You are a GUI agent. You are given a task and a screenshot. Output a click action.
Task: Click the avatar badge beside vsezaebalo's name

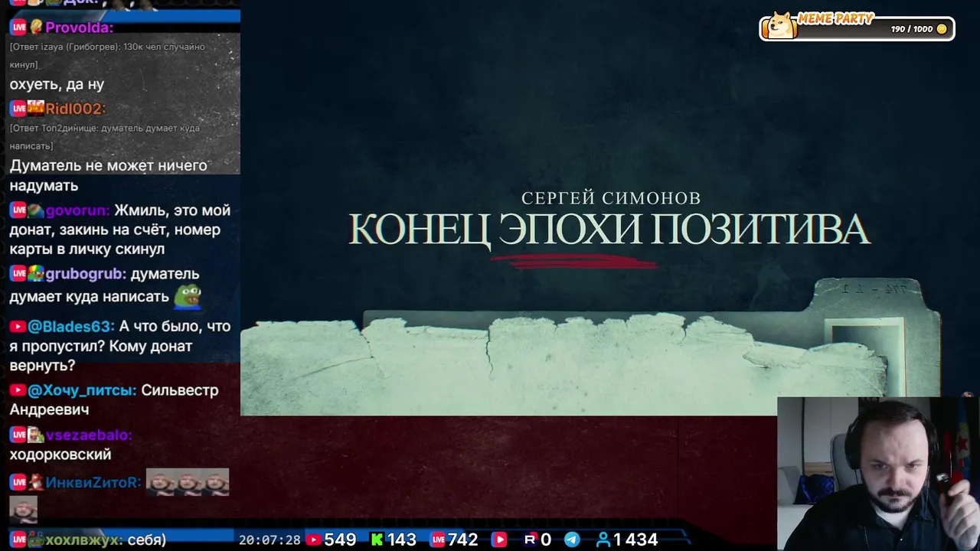pyautogui.click(x=36, y=435)
